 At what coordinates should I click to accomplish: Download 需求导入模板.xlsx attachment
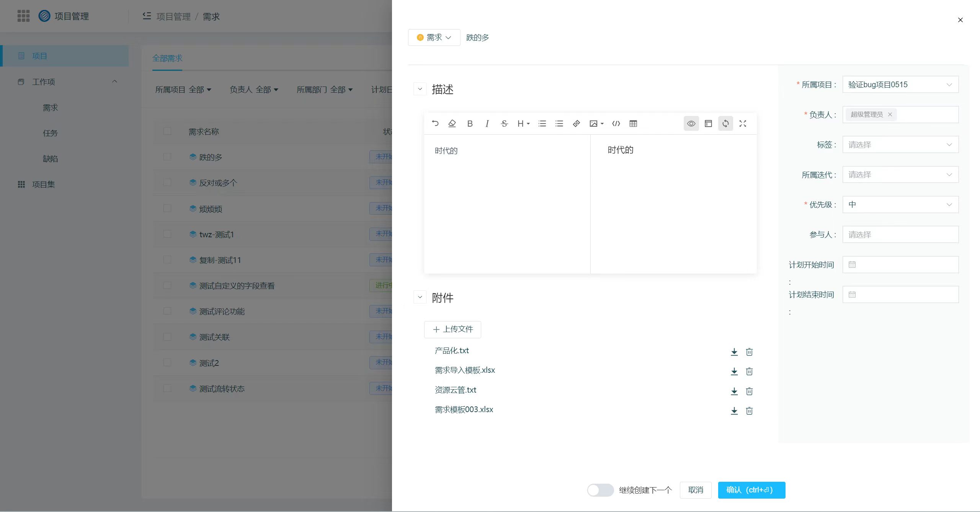(734, 371)
